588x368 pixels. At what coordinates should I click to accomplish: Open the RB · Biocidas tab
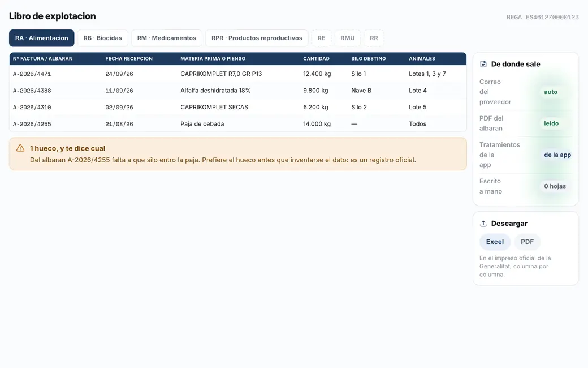[102, 38]
